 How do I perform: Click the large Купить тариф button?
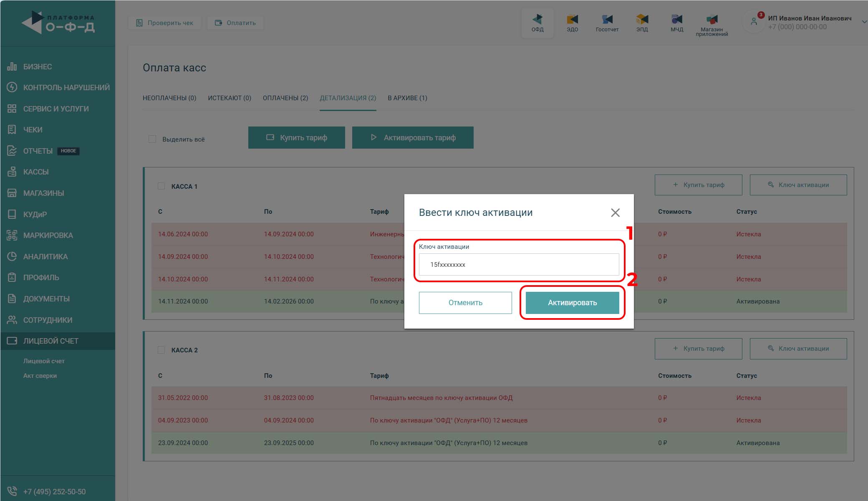point(297,137)
